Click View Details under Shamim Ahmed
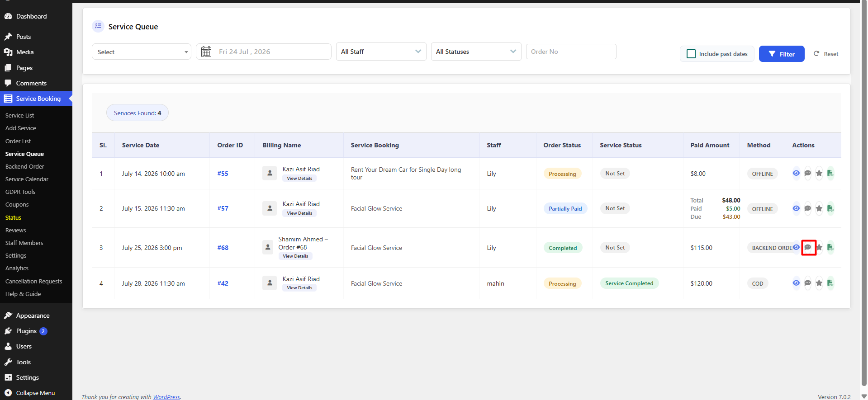 tap(295, 256)
